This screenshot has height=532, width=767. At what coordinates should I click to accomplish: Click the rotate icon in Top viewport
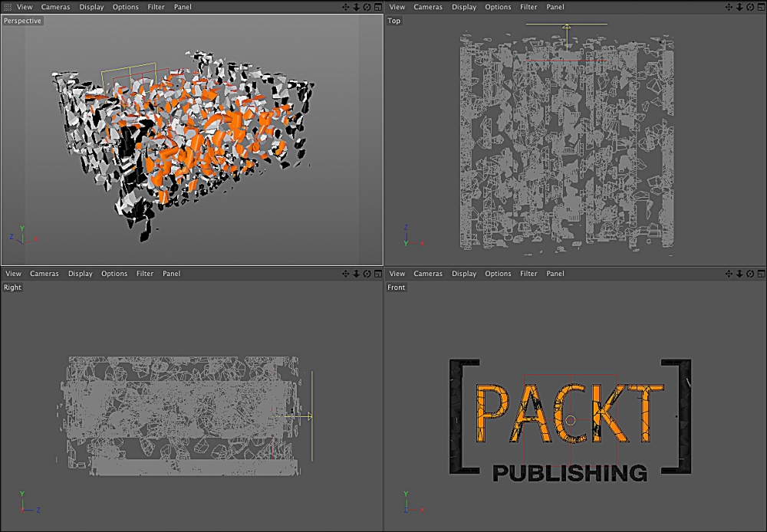click(750, 7)
